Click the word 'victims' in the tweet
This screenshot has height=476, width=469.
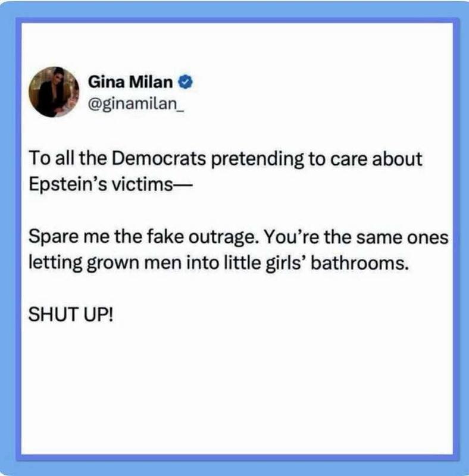click(142, 184)
